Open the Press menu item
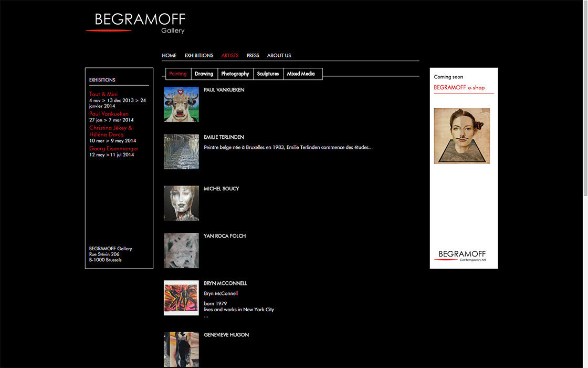The width and height of the screenshot is (588, 368). click(253, 55)
